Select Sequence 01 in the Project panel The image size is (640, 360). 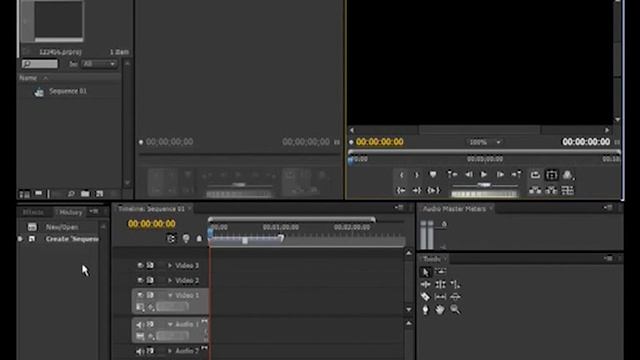pyautogui.click(x=68, y=91)
